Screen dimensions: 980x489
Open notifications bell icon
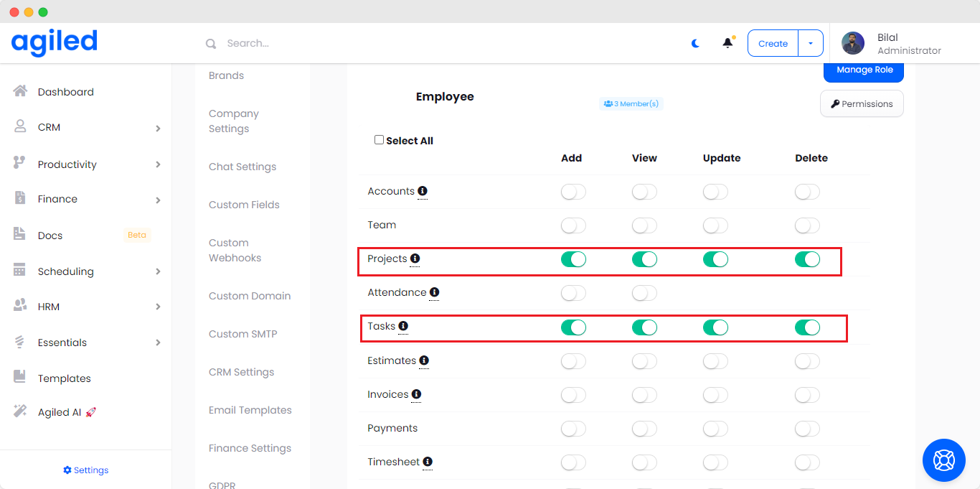[x=727, y=43]
